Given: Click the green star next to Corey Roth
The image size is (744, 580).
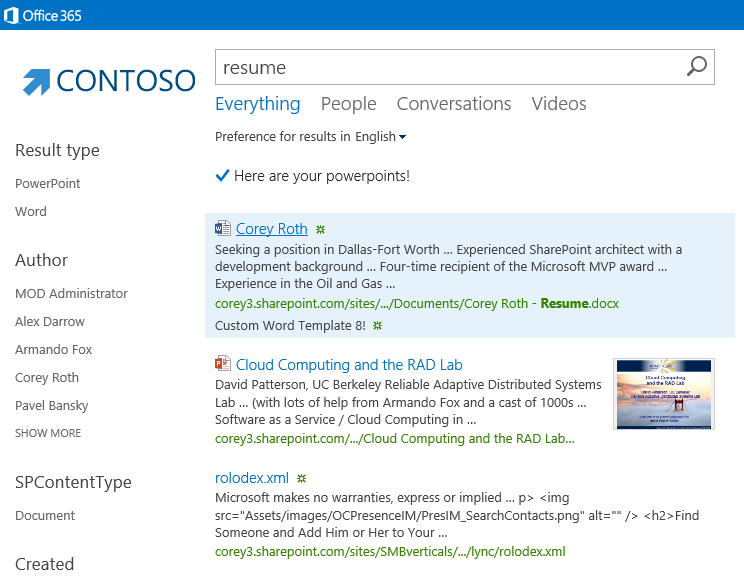Looking at the screenshot, I should [x=321, y=230].
